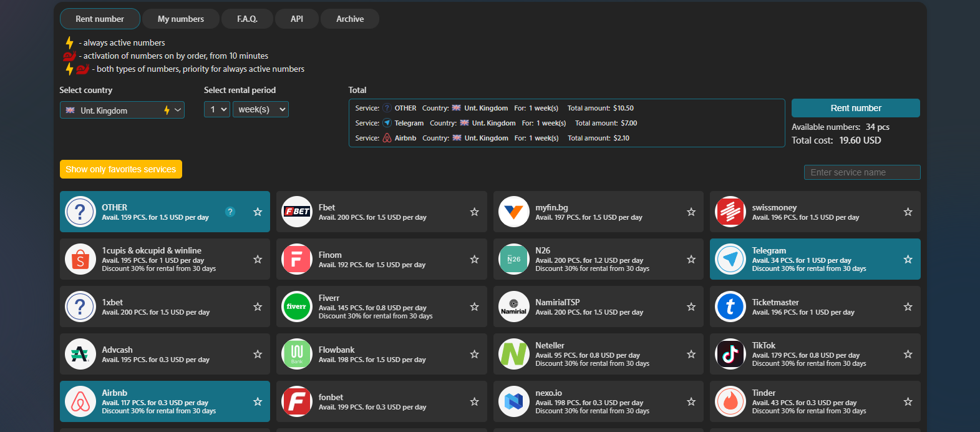Image resolution: width=980 pixels, height=432 pixels.
Task: Click the Airbnb icon in Total summary
Action: tap(387, 138)
